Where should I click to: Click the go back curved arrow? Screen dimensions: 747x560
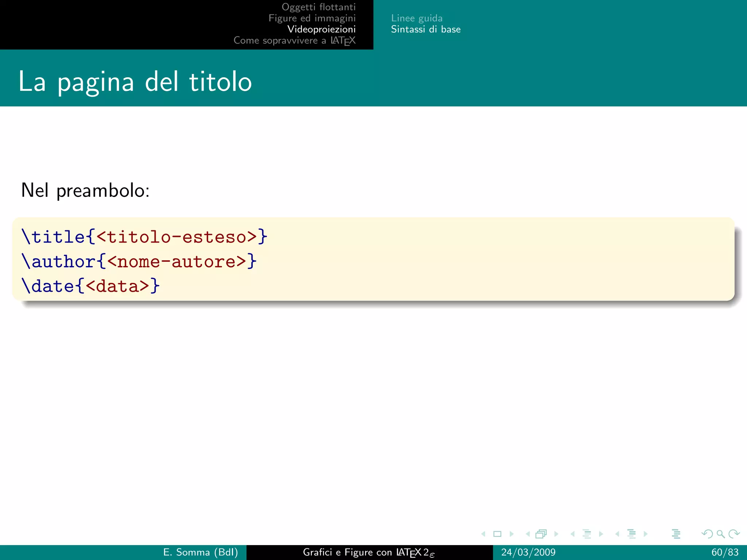[707, 534]
